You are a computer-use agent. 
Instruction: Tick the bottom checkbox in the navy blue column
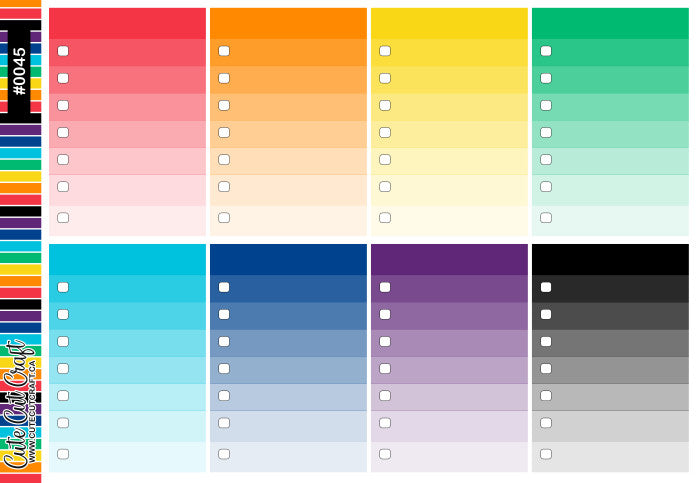[224, 453]
